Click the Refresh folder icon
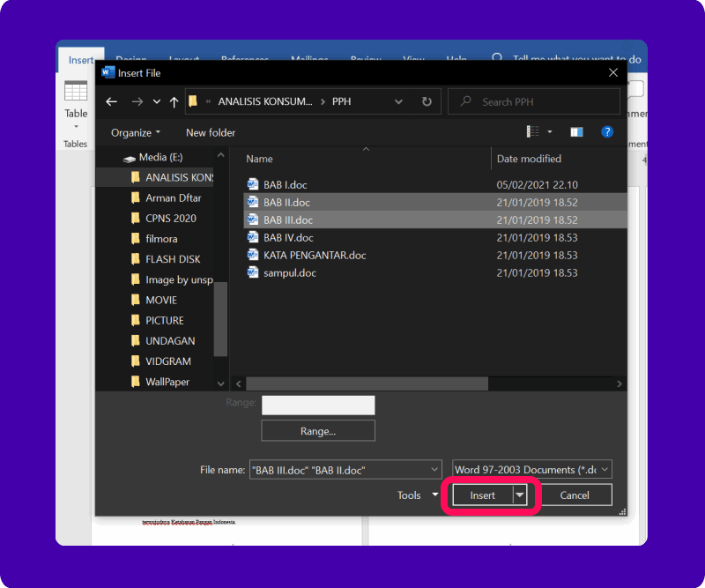705x588 pixels. point(427,101)
